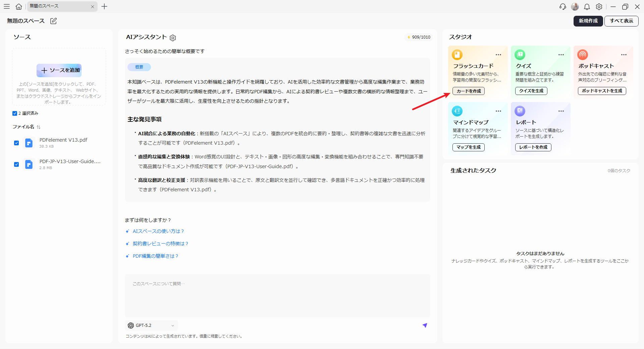Open AIアシスタント settings gear

pyautogui.click(x=173, y=38)
